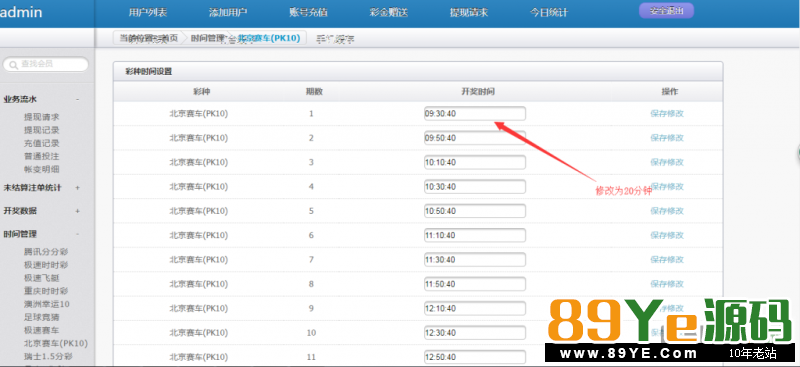Click the 彩种 column header
Screen dimensions: 800x367
click(201, 92)
